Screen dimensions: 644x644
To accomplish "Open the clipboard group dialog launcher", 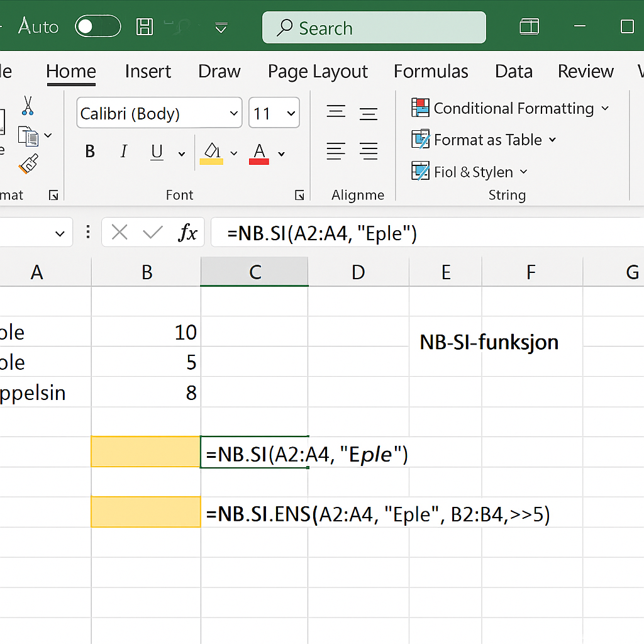I will (53, 195).
